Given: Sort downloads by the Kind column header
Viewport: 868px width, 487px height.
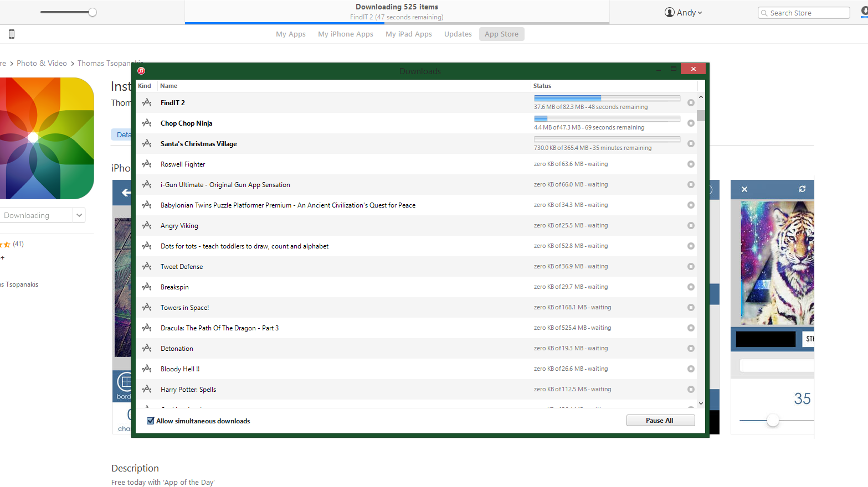Looking at the screenshot, I should tap(146, 86).
